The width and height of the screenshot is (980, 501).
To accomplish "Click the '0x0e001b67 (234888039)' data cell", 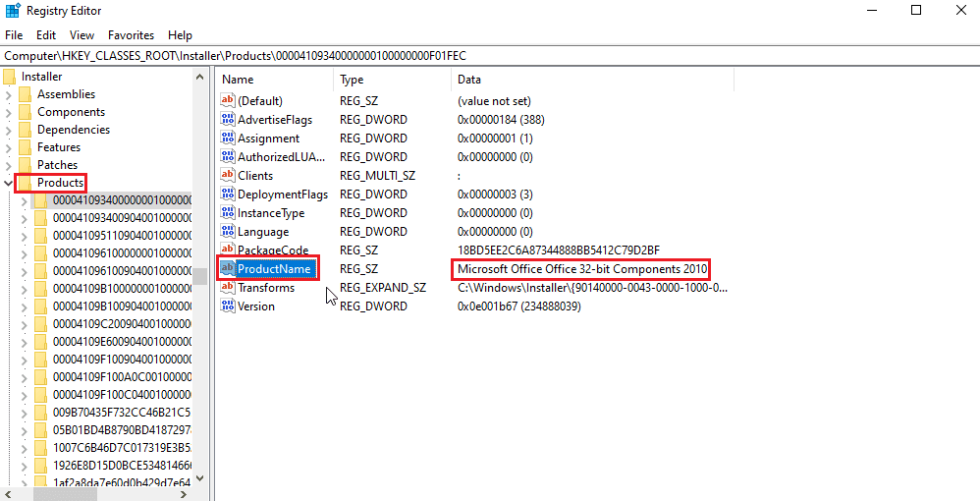I will [x=519, y=306].
